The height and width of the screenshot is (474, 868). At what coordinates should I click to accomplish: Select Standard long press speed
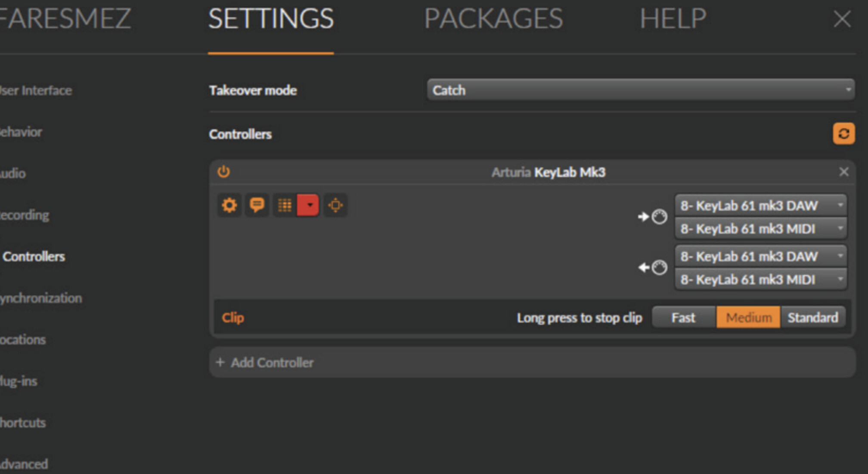[x=812, y=317]
